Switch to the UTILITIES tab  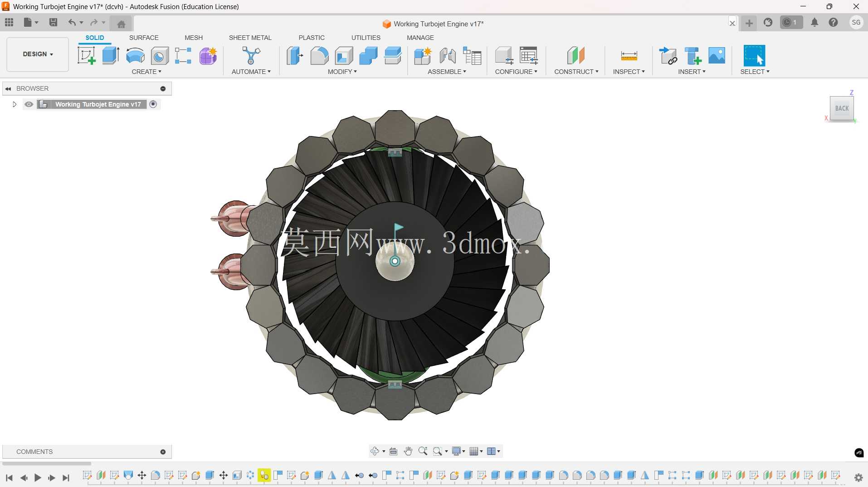(x=366, y=38)
